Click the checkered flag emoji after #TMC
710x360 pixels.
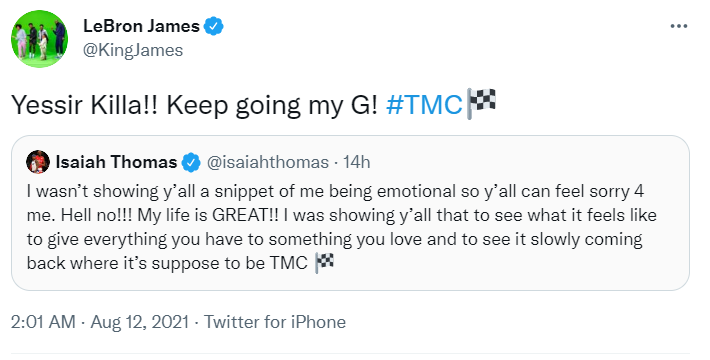(x=481, y=103)
